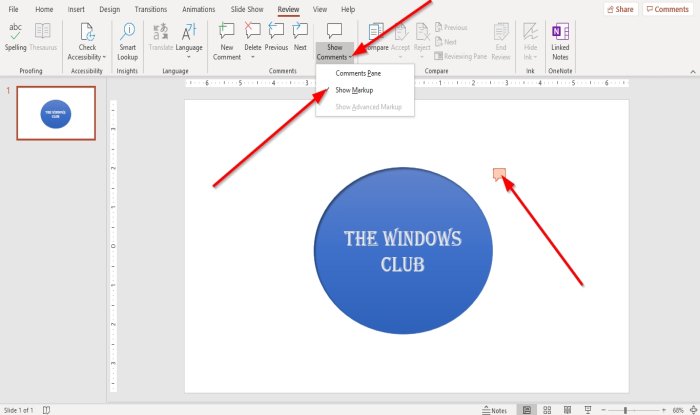Click the zoom out minus button
Screen dimensions: 700x415
point(603,410)
